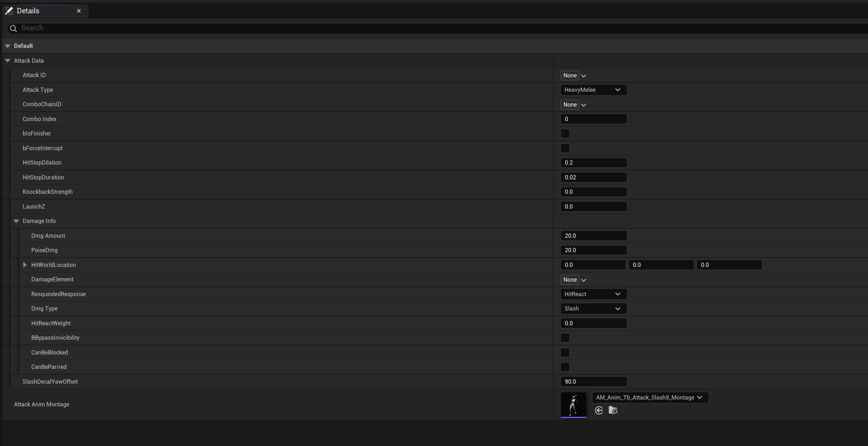Click the pencil icon on the Details tab
The height and width of the screenshot is (446, 868).
click(9, 10)
